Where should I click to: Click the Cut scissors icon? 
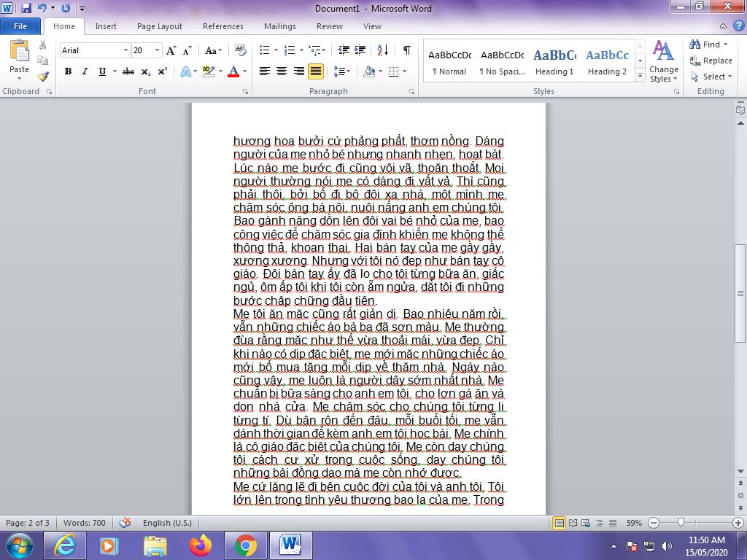tap(43, 44)
